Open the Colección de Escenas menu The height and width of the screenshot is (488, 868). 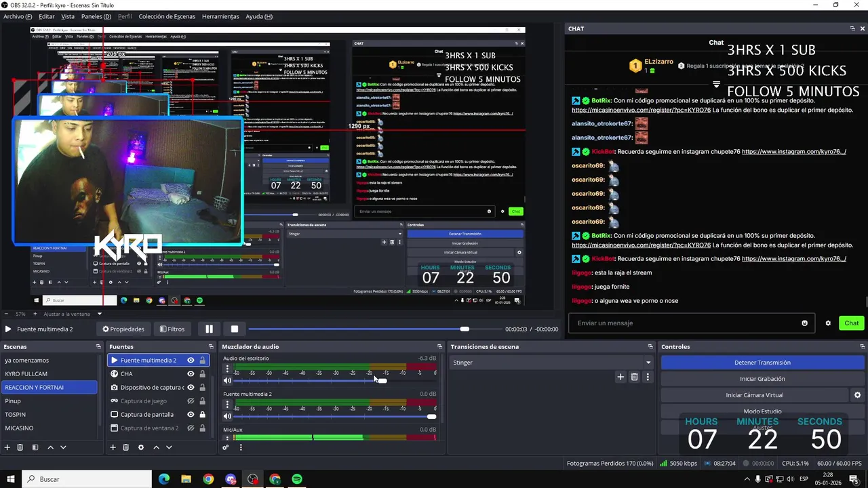coord(167,16)
